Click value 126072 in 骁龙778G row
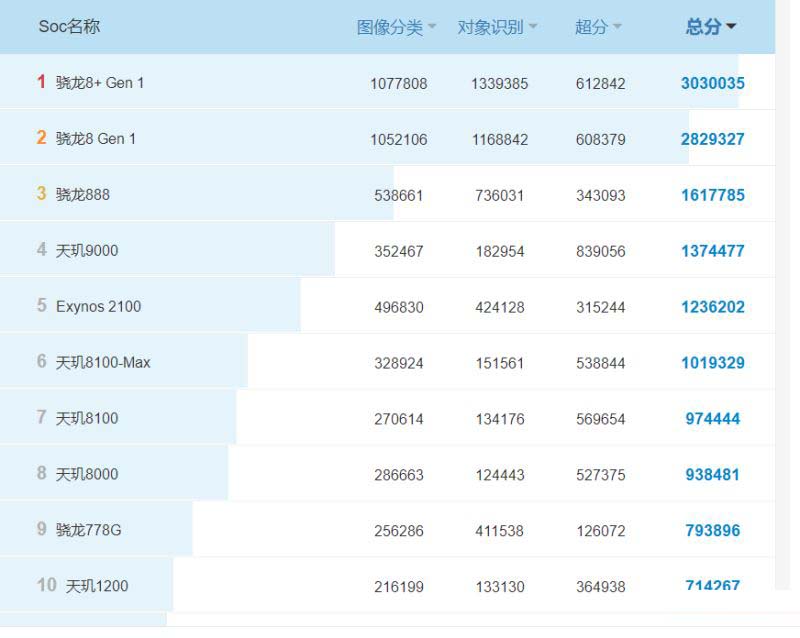 pyautogui.click(x=601, y=531)
